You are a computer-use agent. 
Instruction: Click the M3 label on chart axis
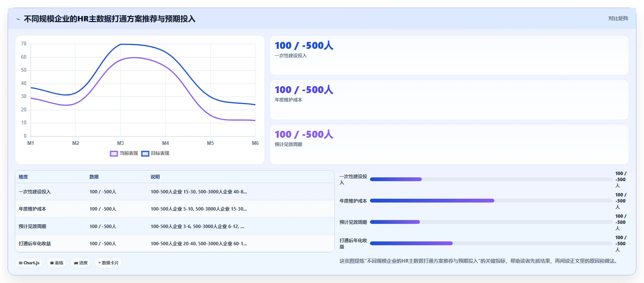click(121, 143)
